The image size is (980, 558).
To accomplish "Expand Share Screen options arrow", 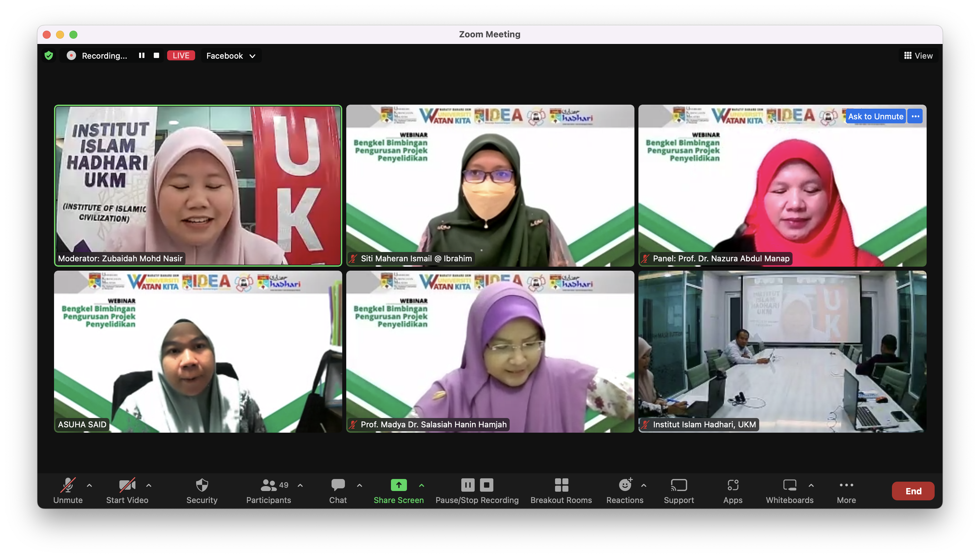I will pyautogui.click(x=421, y=485).
